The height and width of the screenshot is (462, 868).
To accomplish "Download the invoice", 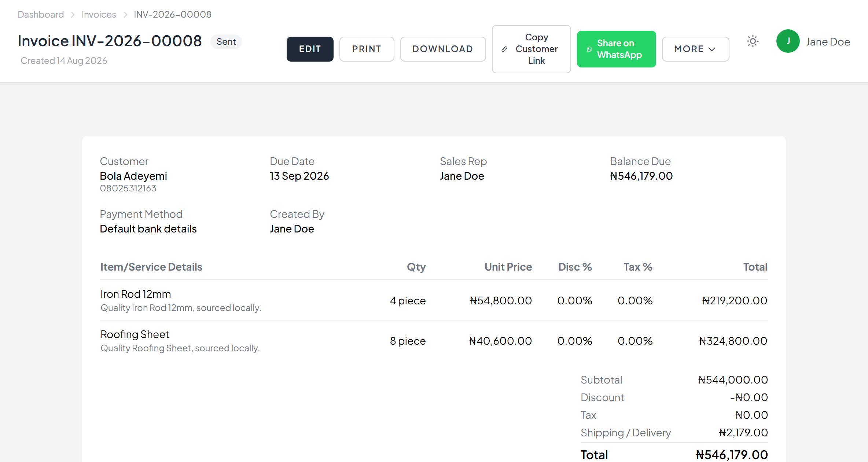I will click(x=443, y=49).
